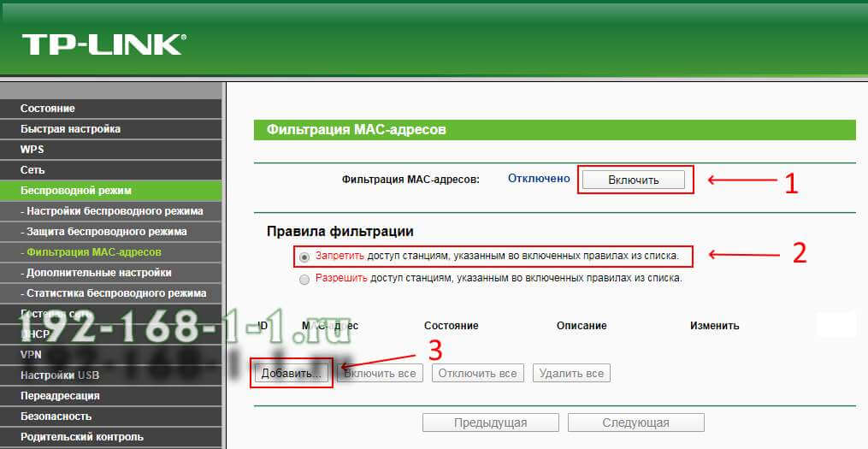Screen dimensions: 868x449
Task: Open Родительский контроль in the sidebar
Action: [x=82, y=437]
